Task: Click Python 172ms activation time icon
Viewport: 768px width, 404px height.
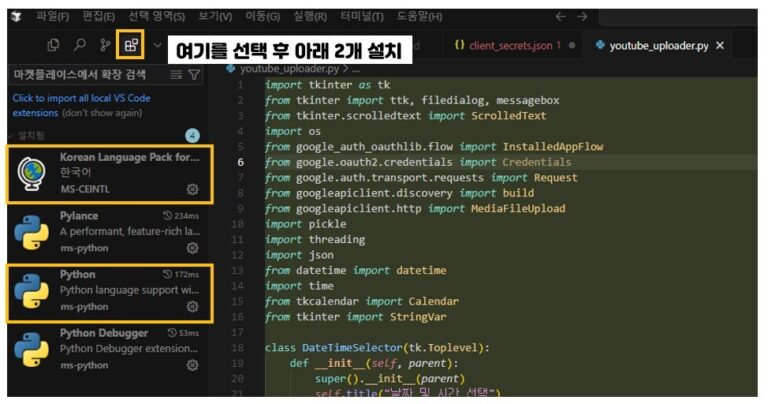Action: [x=168, y=274]
